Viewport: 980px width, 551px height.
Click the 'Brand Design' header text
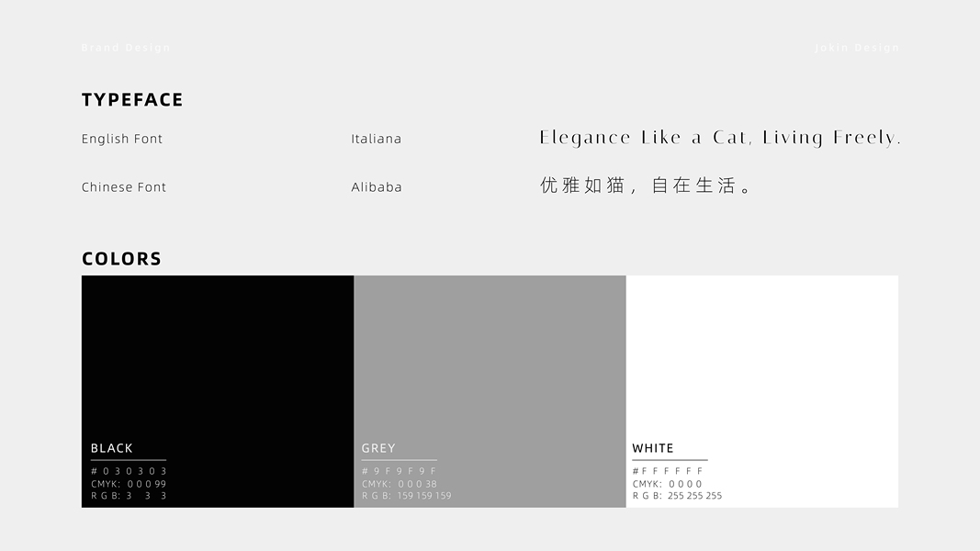point(126,48)
